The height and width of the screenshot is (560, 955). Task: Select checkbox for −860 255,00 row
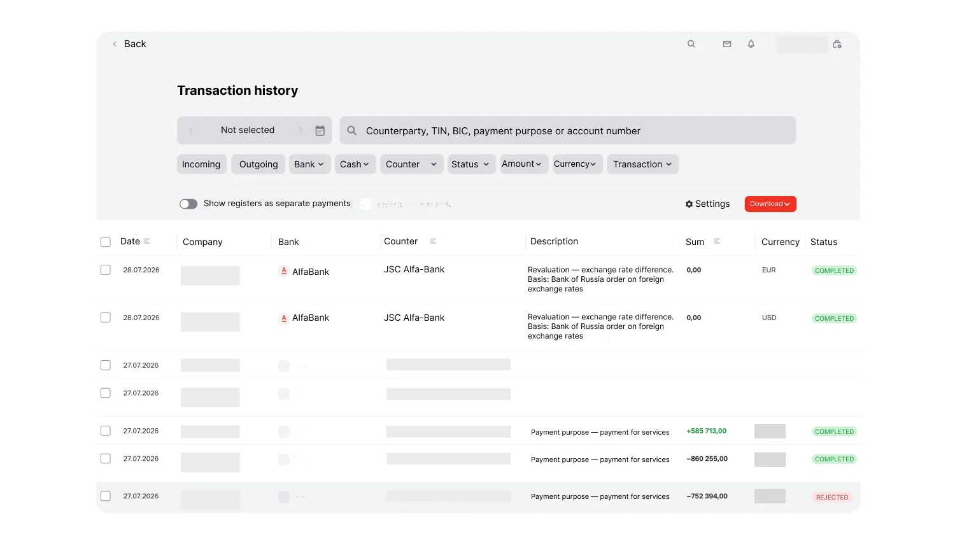[x=106, y=459]
